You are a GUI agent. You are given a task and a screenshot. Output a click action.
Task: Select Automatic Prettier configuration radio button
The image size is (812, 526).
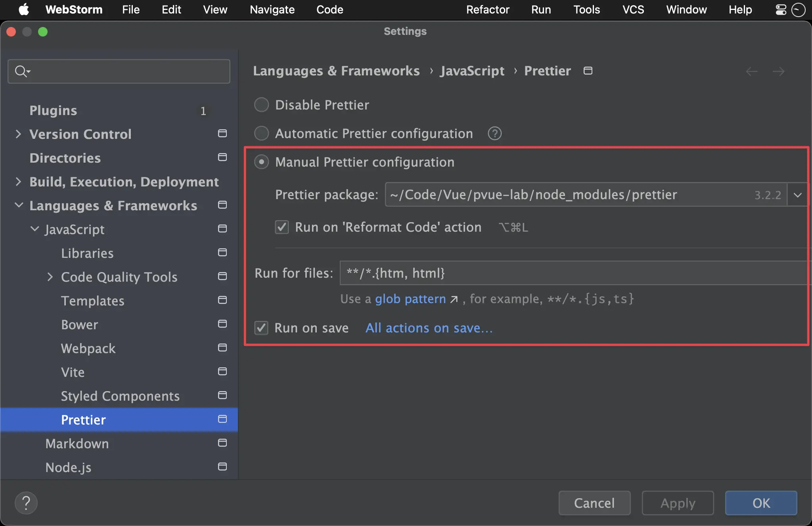coord(262,133)
